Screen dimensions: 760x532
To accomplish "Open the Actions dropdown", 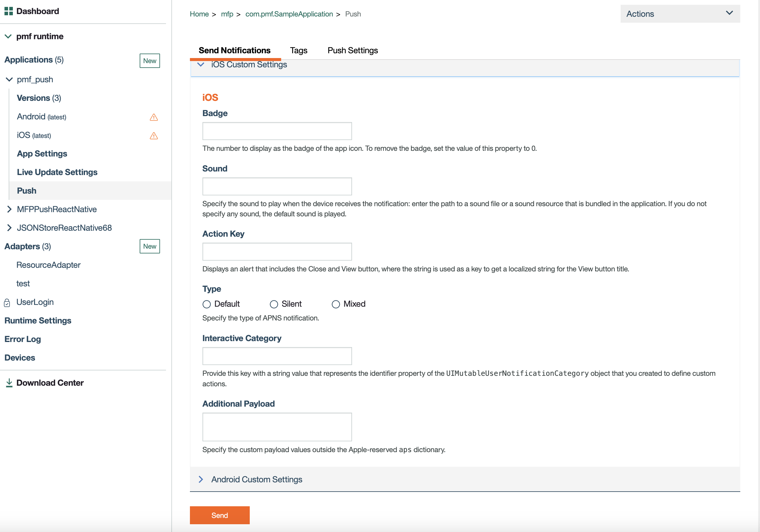I will [x=680, y=14].
